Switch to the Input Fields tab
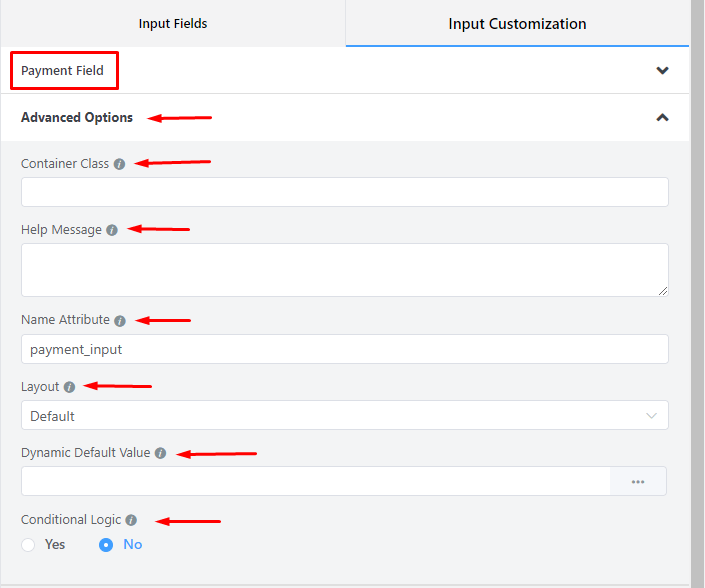This screenshot has width=705, height=588. [173, 23]
